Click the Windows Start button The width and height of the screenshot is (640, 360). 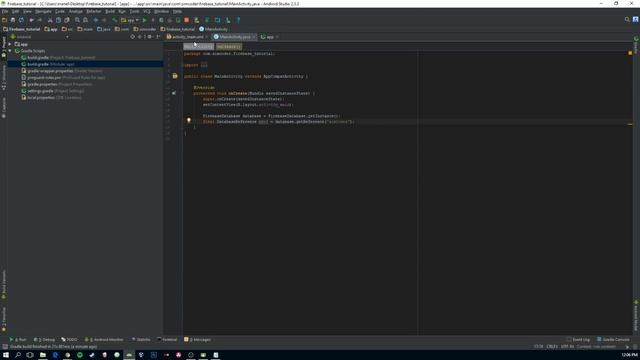6,355
